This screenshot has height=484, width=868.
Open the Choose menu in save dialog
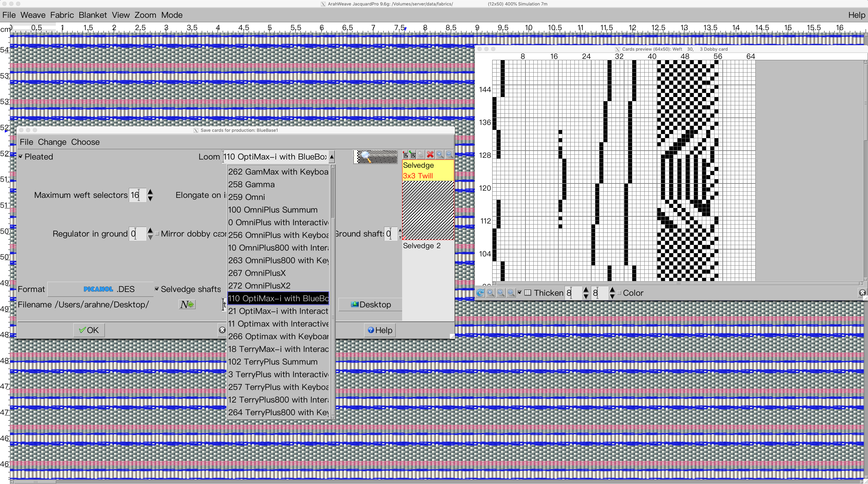coord(85,142)
